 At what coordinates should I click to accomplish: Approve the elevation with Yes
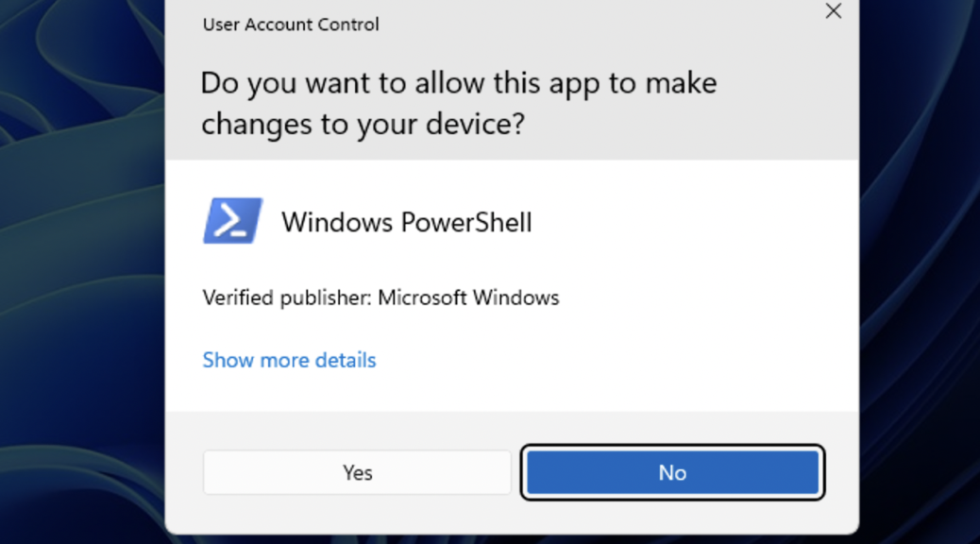click(x=357, y=473)
